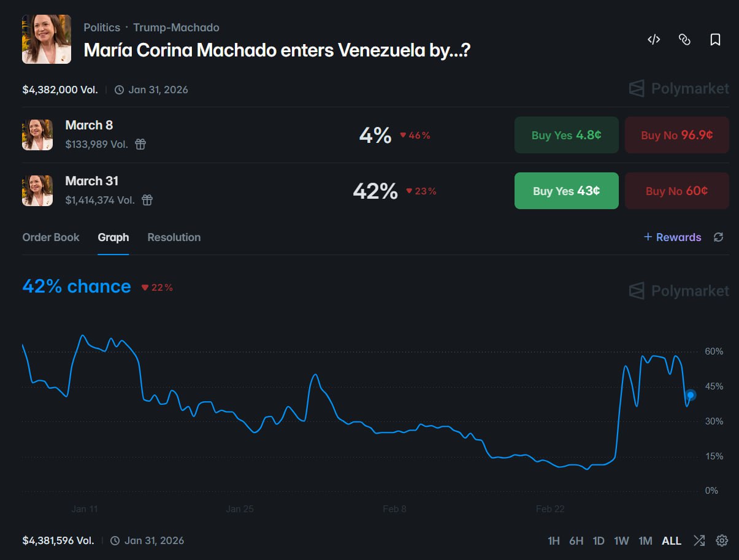Refresh the order data with the reload icon
This screenshot has width=739, height=560.
coord(718,237)
